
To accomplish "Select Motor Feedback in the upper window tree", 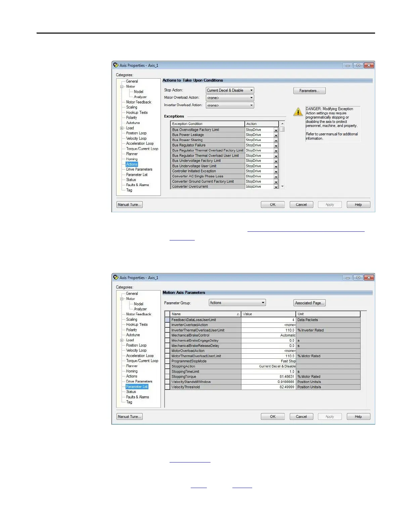I will [139, 102].
